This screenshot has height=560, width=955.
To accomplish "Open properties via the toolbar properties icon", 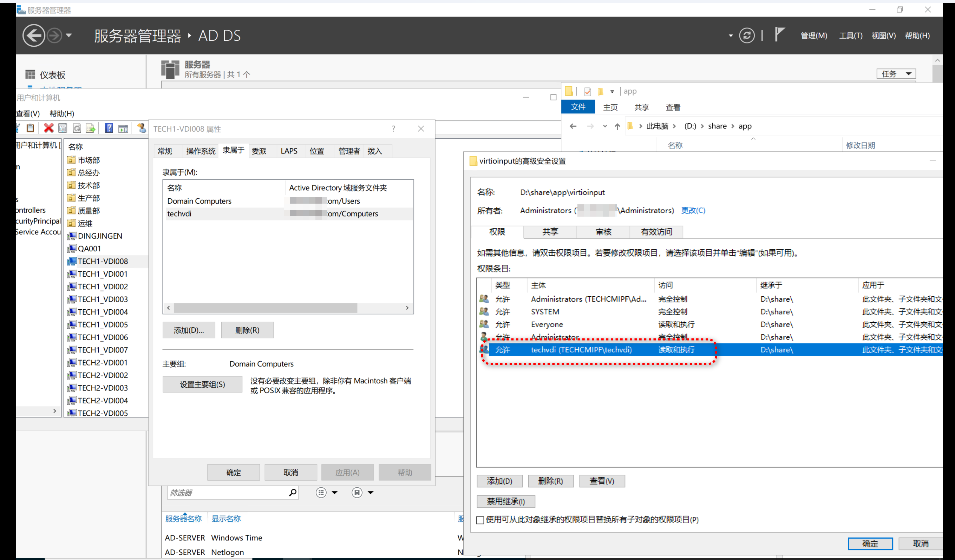I will click(x=63, y=128).
